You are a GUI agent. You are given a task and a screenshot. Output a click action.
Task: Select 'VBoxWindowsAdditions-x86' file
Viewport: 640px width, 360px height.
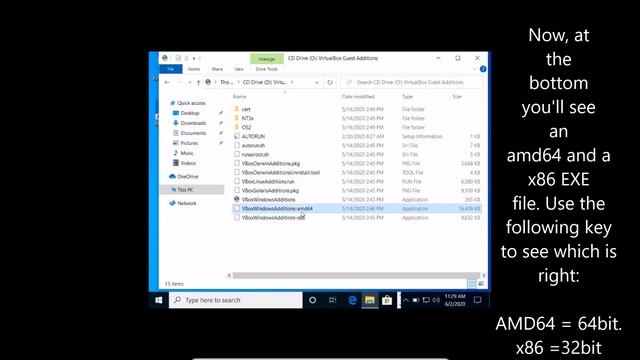click(x=273, y=218)
